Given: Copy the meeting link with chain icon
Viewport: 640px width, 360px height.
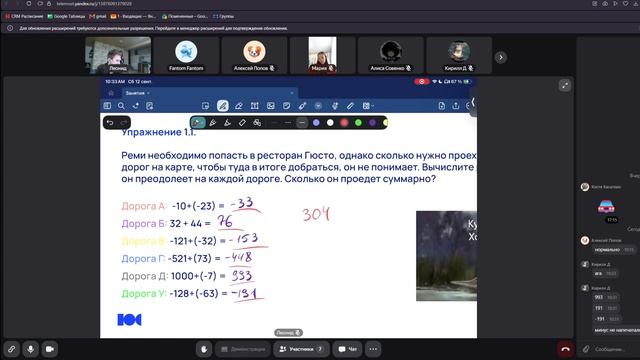Looking at the screenshot, I should click(x=11, y=349).
